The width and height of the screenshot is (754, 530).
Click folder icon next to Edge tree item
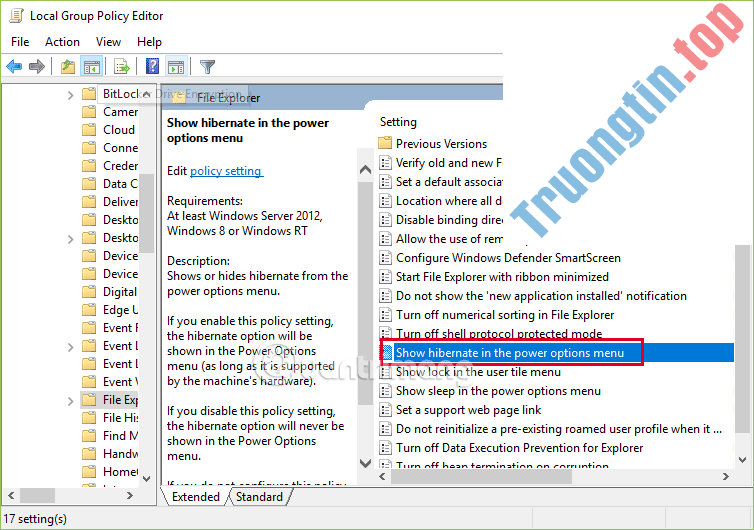(x=89, y=310)
